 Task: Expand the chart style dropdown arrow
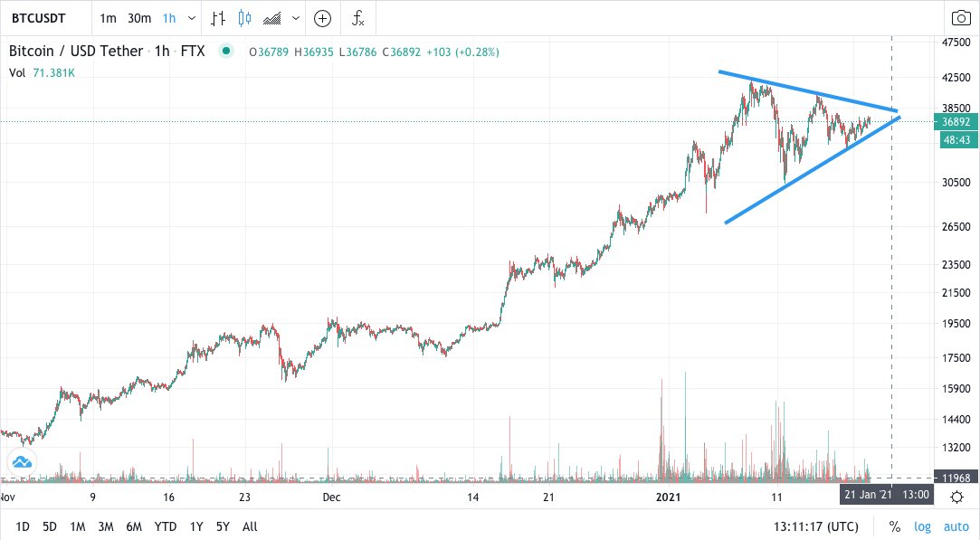point(295,17)
